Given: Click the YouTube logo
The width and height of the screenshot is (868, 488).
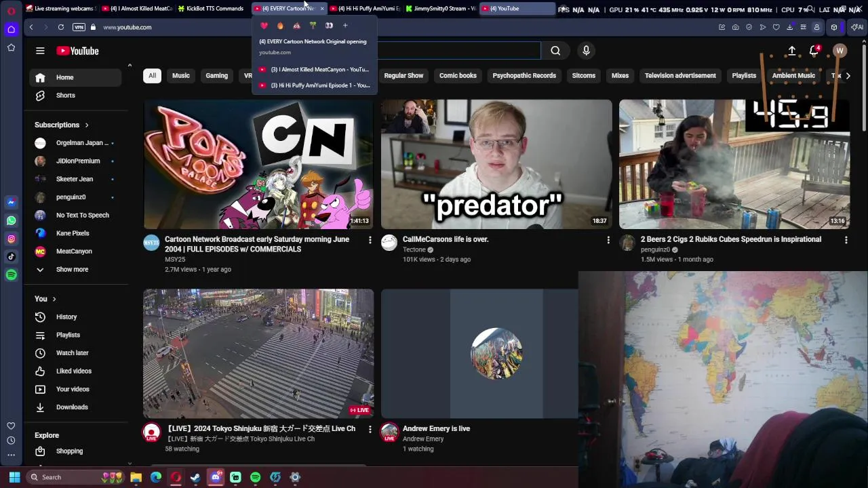Looking at the screenshot, I should pyautogui.click(x=77, y=51).
